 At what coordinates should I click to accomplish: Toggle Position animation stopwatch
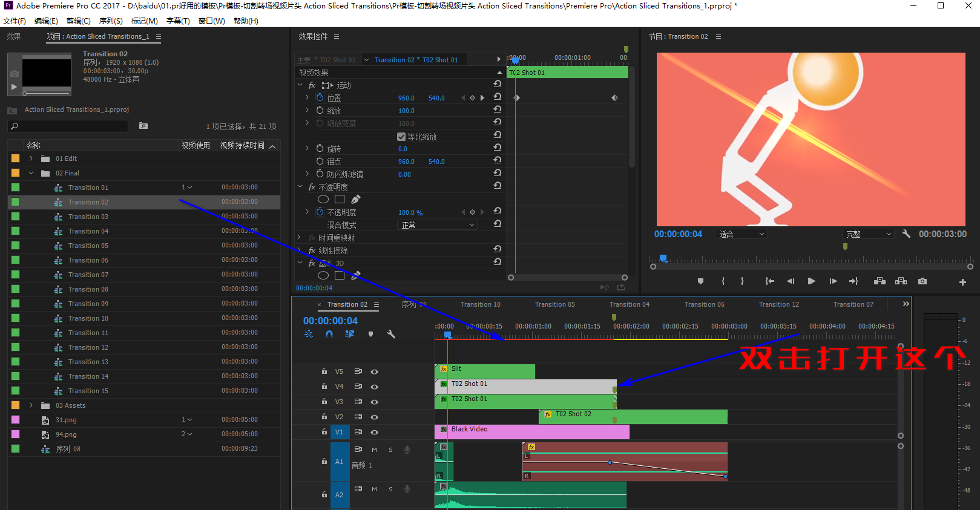click(320, 97)
